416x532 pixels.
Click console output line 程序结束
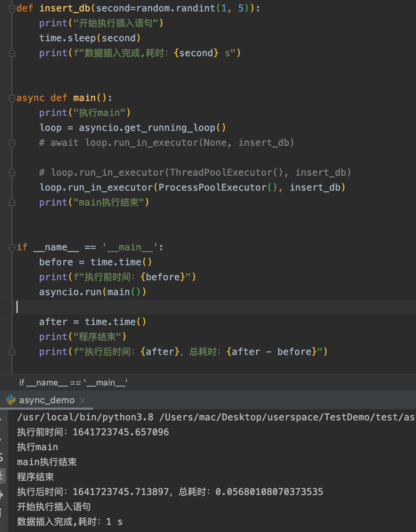[36, 477]
